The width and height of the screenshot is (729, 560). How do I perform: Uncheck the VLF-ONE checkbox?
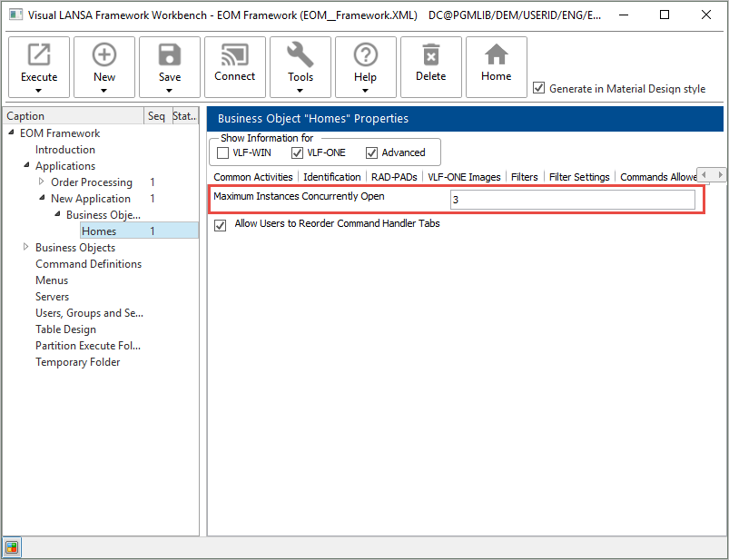pos(298,152)
